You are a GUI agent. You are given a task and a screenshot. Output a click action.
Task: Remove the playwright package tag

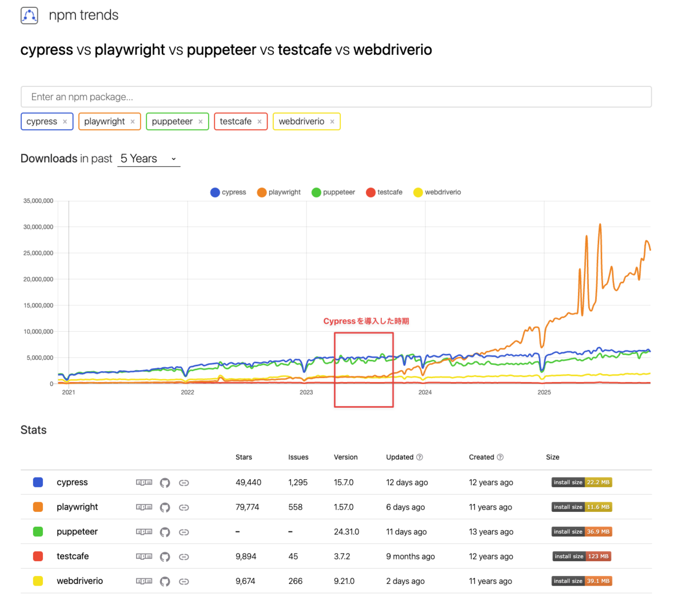[x=133, y=122]
